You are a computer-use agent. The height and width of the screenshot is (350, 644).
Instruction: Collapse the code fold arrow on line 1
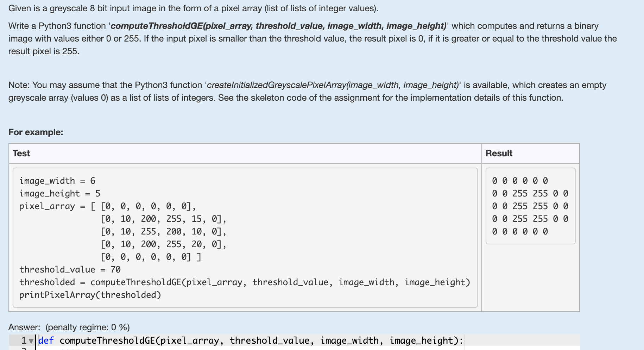click(x=31, y=341)
